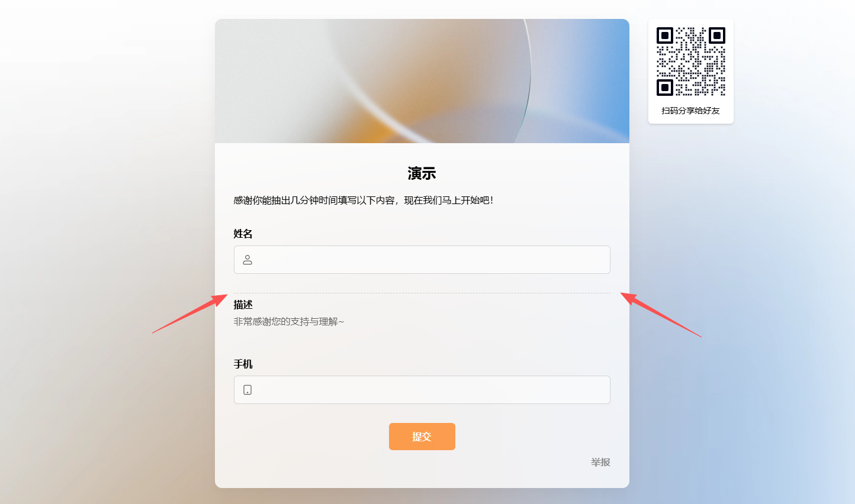
Task: Click the 扫码分享给好友 caption
Action: [691, 111]
